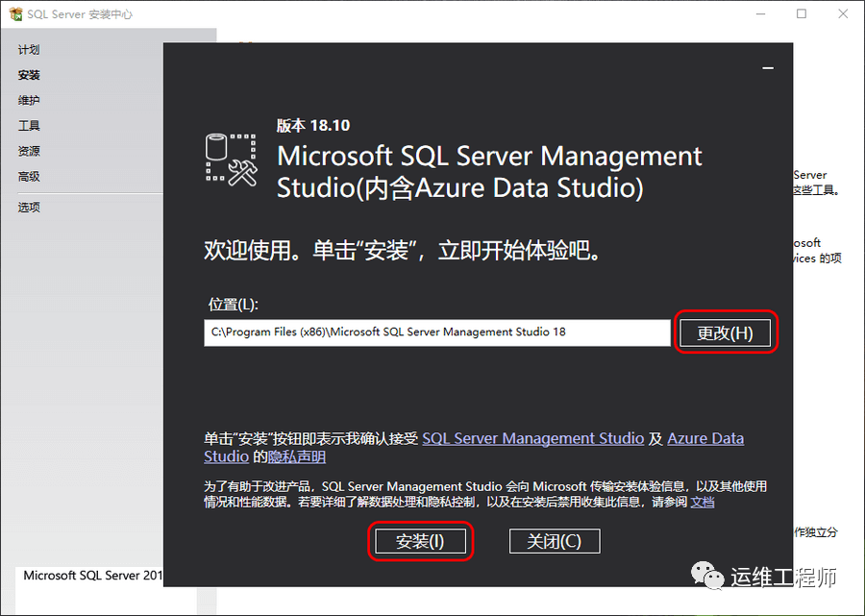Open 选项 in the sidebar
This screenshot has width=865, height=616.
29,208
